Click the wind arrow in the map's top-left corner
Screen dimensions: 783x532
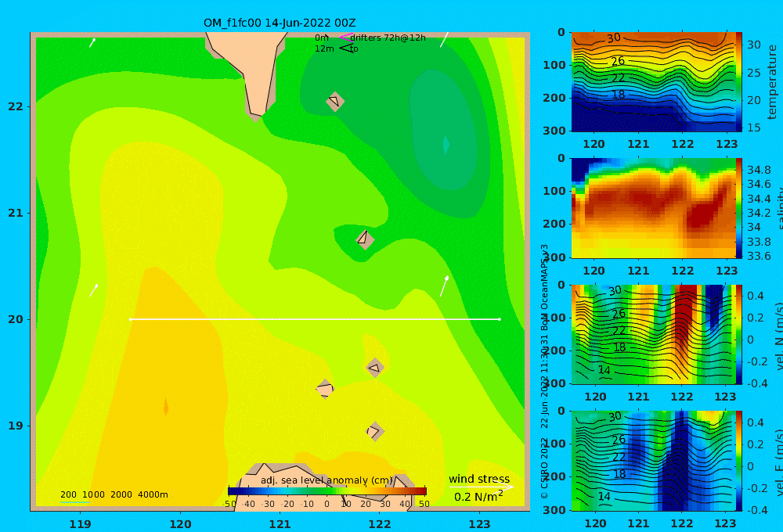tap(92, 43)
